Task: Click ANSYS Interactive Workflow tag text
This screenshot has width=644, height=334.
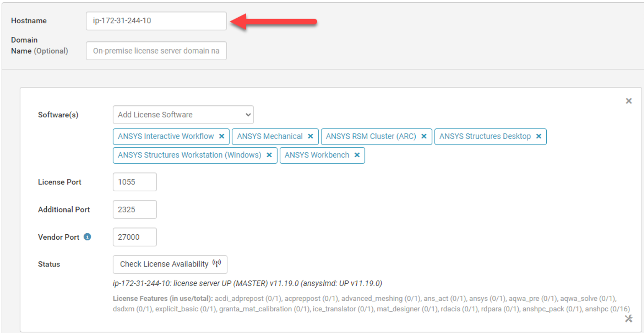Action: click(166, 137)
